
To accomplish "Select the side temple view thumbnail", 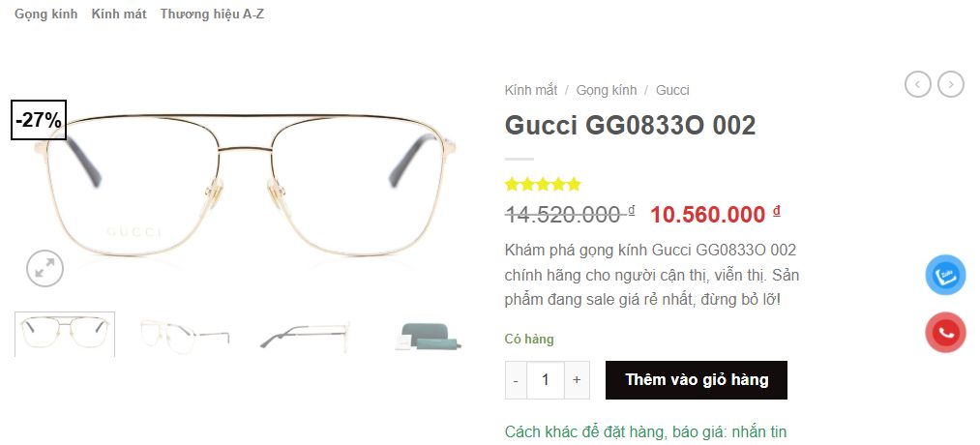I will pyautogui.click(x=305, y=335).
